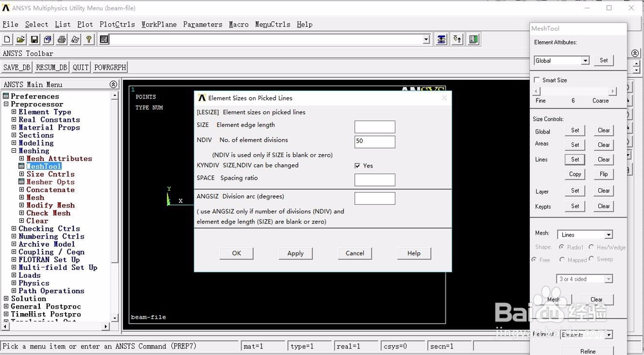Click the Smart Size slider left arrow
The width and height of the screenshot is (644, 355).
click(536, 91)
